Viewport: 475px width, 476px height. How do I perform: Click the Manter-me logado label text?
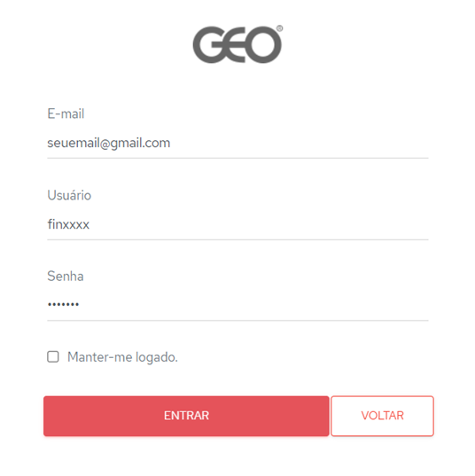pos(122,357)
